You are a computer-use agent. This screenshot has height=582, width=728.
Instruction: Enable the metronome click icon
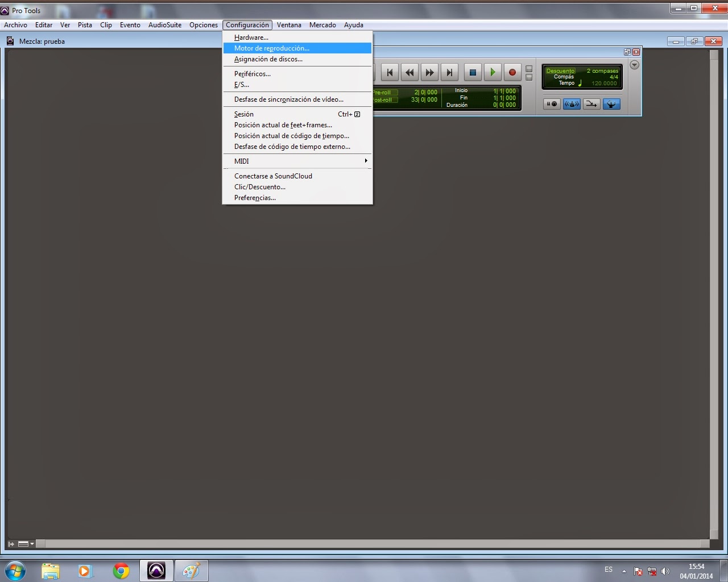click(572, 104)
